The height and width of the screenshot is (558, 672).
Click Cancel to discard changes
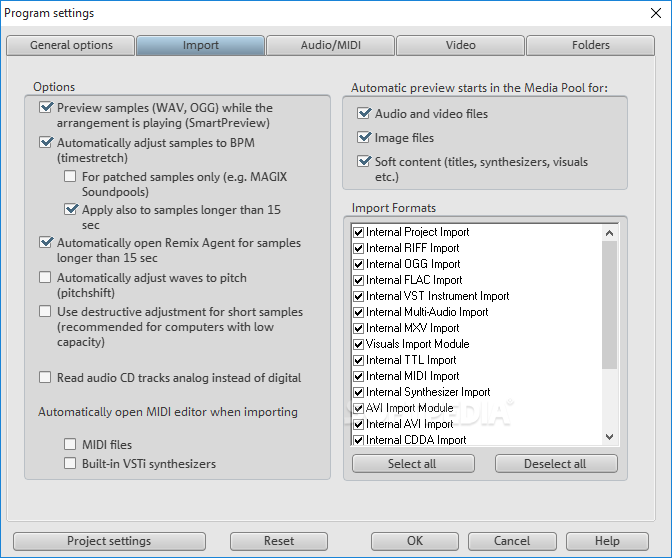512,541
